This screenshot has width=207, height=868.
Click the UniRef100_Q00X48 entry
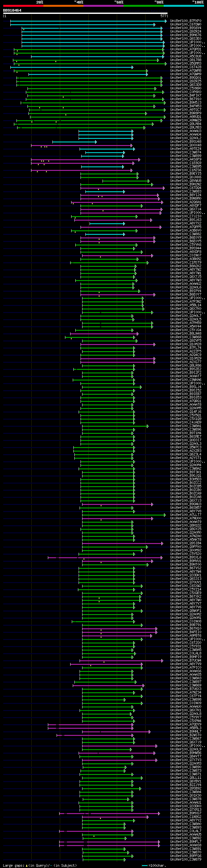(186, 145)
